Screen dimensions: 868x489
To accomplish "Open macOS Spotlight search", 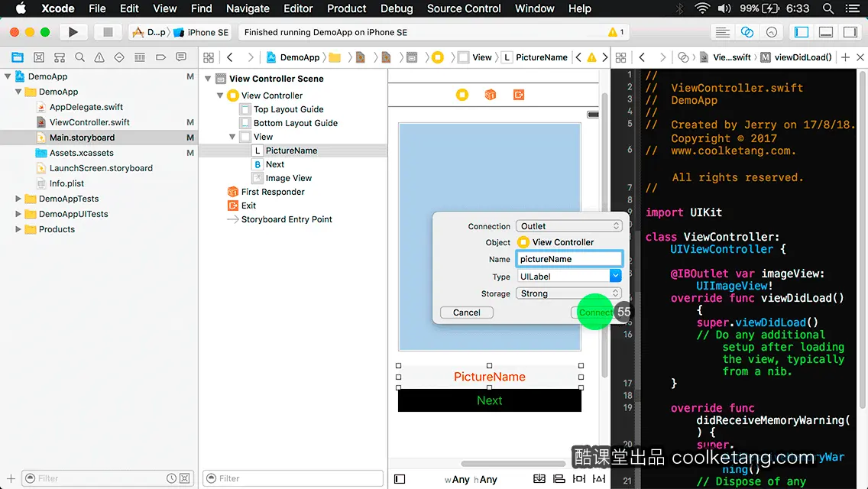I will 828,8.
